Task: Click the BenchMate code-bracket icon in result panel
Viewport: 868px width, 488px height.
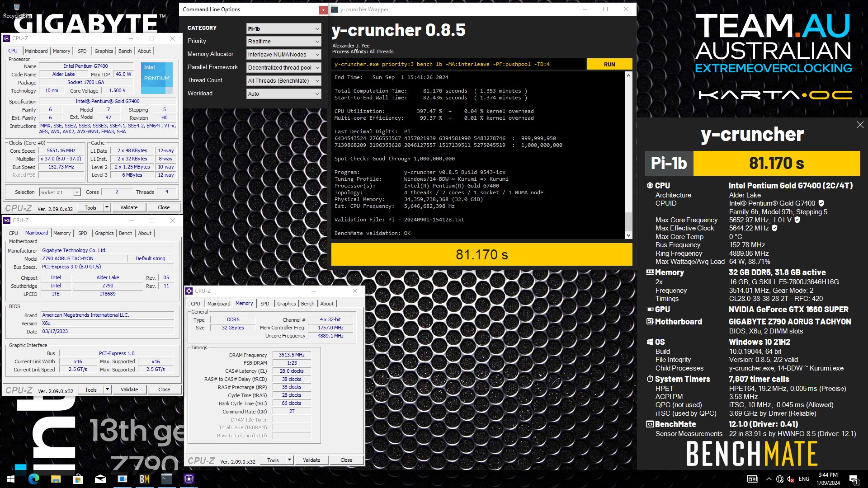Action: [650, 424]
